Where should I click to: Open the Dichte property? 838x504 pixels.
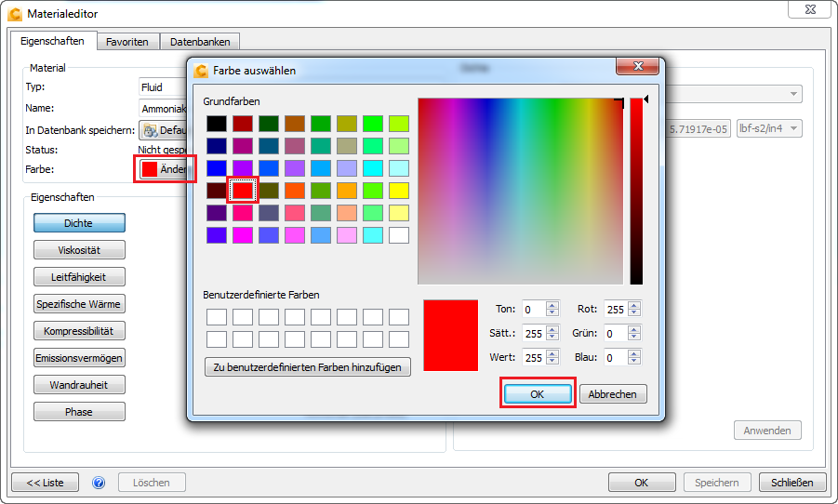[x=79, y=223]
